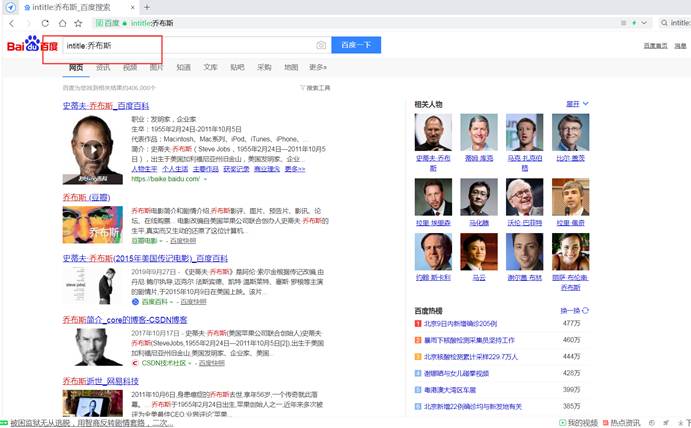Open hot topic 北京9日内新增确诊205例
Image resolution: width=691 pixels, height=428 pixels.
coord(460,324)
